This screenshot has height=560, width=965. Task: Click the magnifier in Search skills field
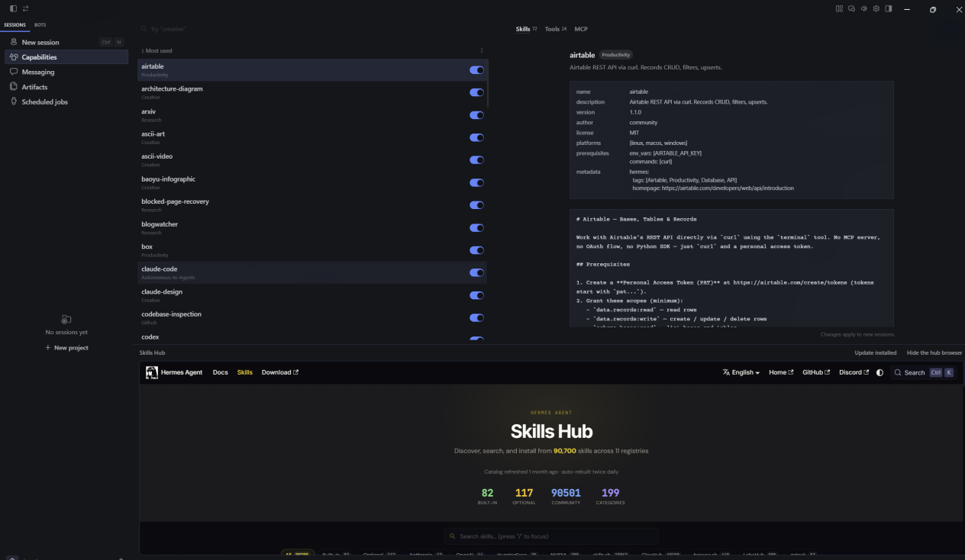click(453, 536)
